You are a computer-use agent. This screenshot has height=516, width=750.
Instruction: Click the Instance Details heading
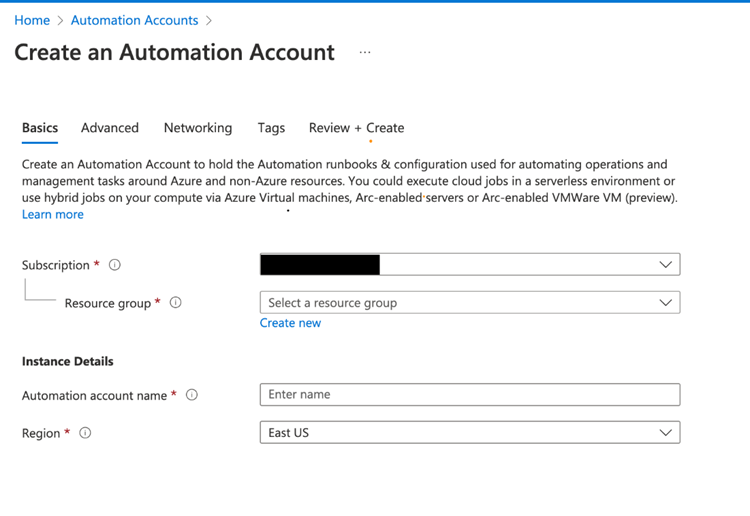pos(67,361)
